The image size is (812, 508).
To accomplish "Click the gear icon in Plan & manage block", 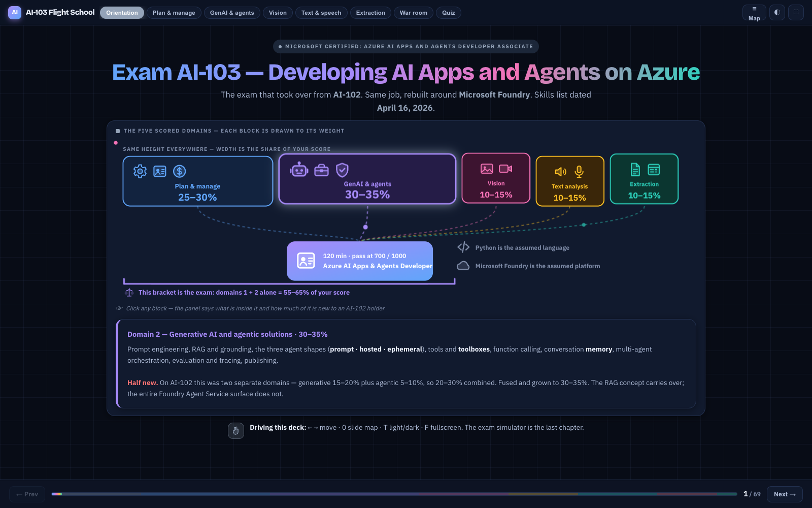I will [x=140, y=171].
